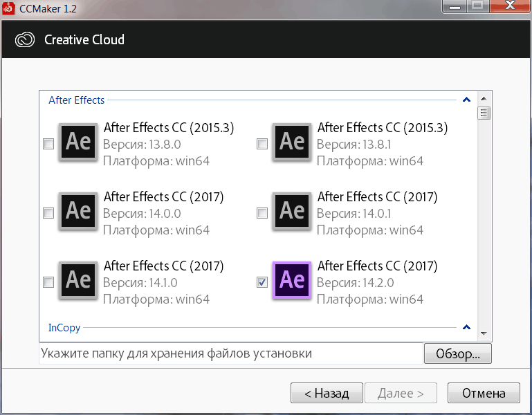Check After Effects CC version 13.8.1

262,144
